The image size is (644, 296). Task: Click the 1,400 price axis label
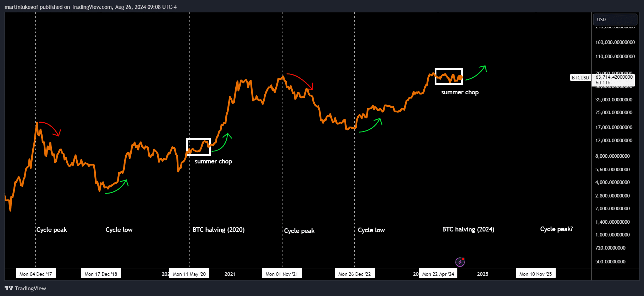(612, 222)
